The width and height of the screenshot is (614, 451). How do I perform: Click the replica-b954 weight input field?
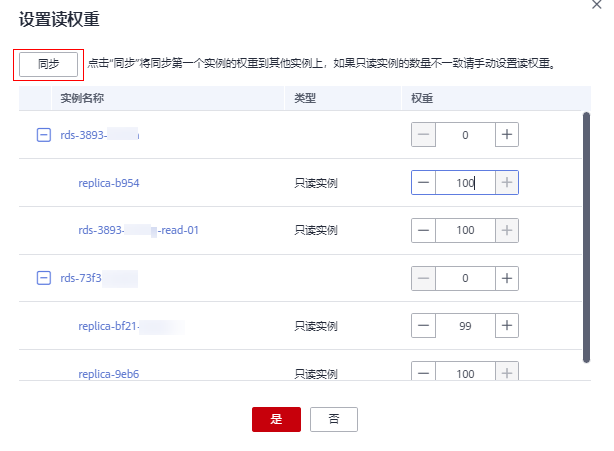[465, 183]
